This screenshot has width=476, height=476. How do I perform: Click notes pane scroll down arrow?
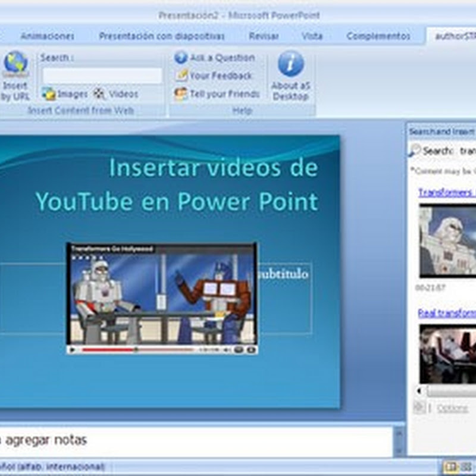pyautogui.click(x=399, y=450)
